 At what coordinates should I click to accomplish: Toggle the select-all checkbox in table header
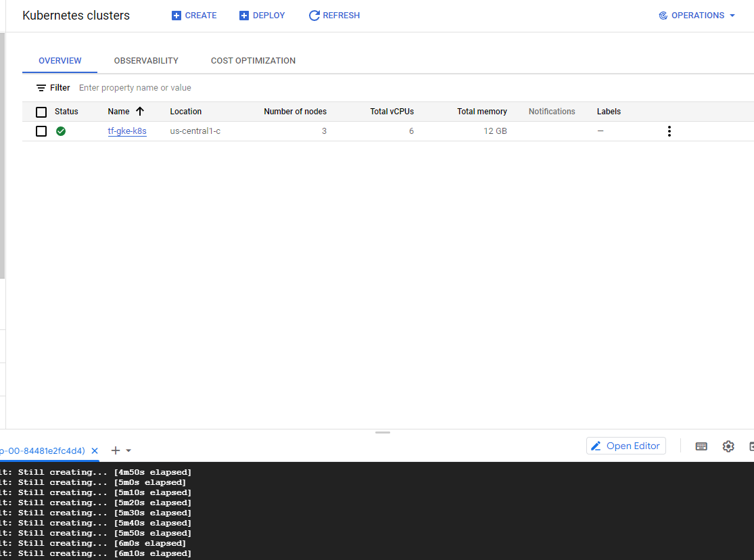tap(41, 112)
